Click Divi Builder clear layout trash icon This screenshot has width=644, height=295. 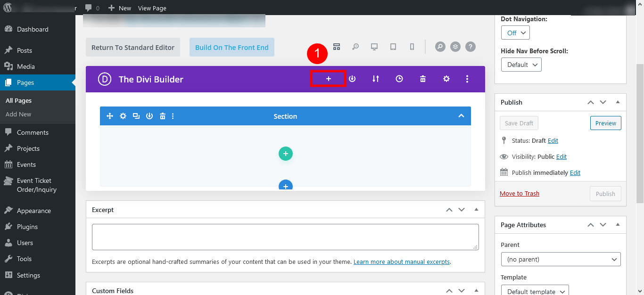pos(423,79)
